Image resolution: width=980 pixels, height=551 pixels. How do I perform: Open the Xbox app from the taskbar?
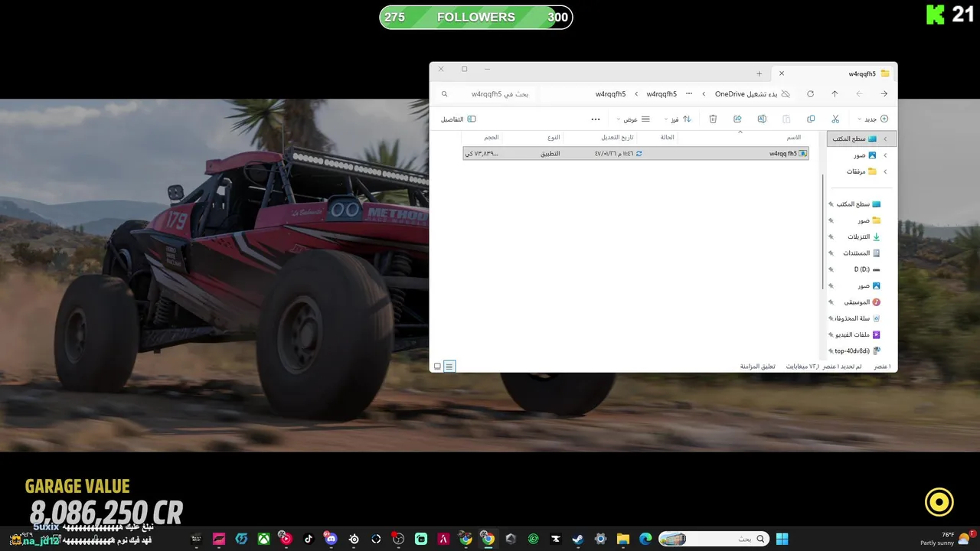coord(263,539)
